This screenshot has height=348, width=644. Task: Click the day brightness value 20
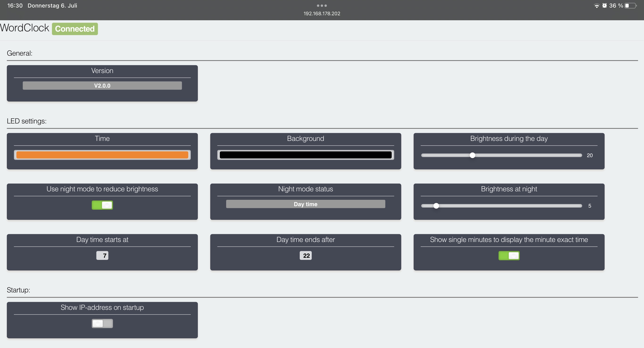pyautogui.click(x=590, y=156)
